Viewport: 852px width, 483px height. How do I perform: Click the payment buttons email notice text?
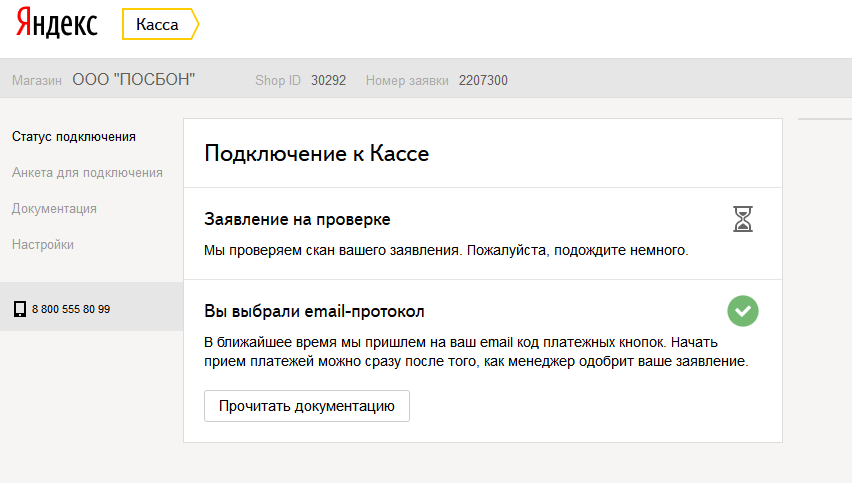tap(475, 351)
